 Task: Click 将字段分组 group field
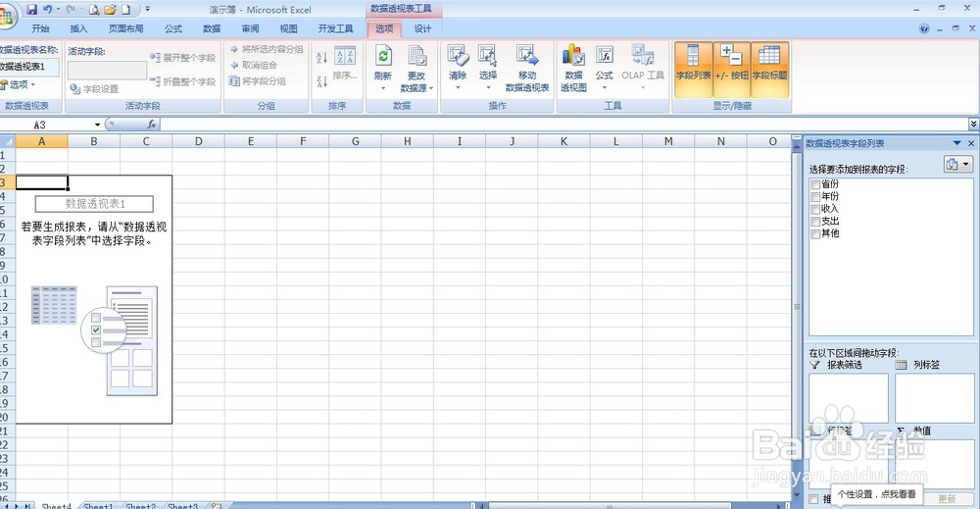click(258, 81)
